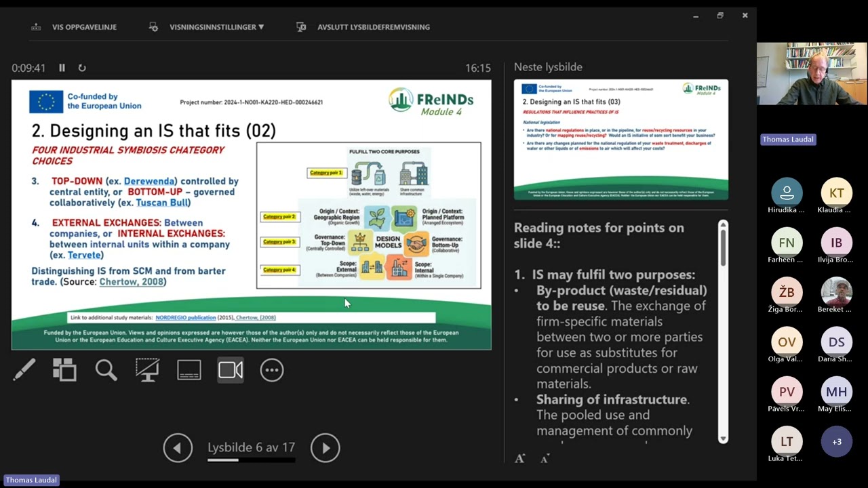Click the industrial symbiosis design models diagram
This screenshot has height=488, width=868.
tap(369, 216)
